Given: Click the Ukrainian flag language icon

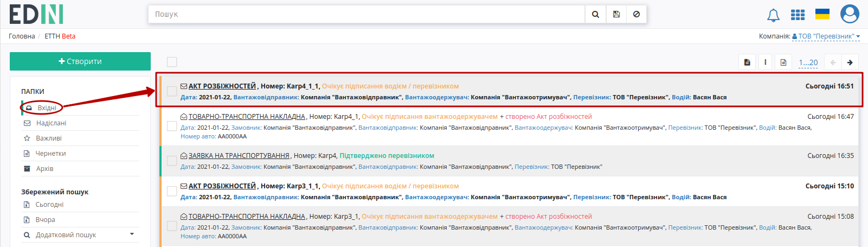Looking at the screenshot, I should point(822,14).
